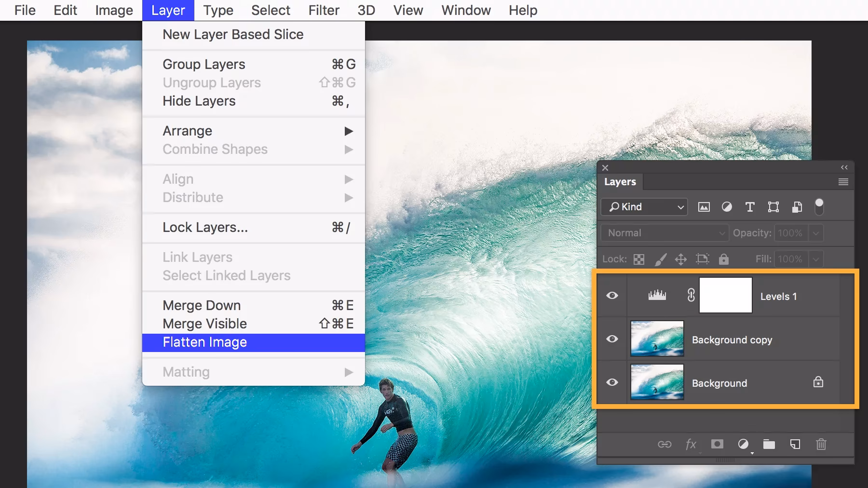Add a layer style with the fx icon

(691, 445)
